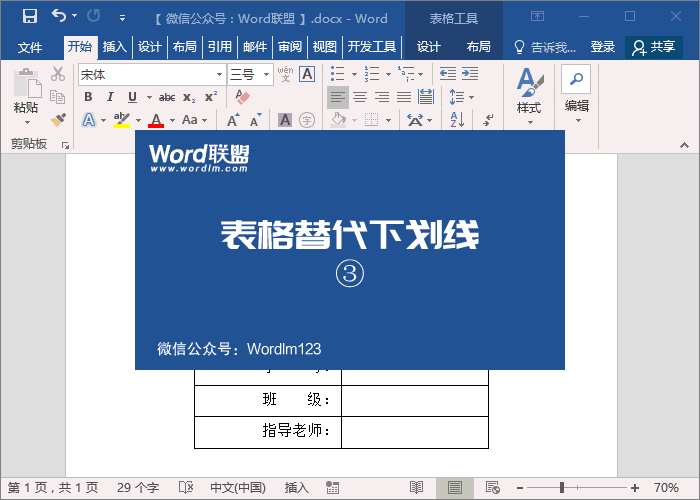Click the zoom slider handle
The height and width of the screenshot is (500, 700).
coord(562,488)
